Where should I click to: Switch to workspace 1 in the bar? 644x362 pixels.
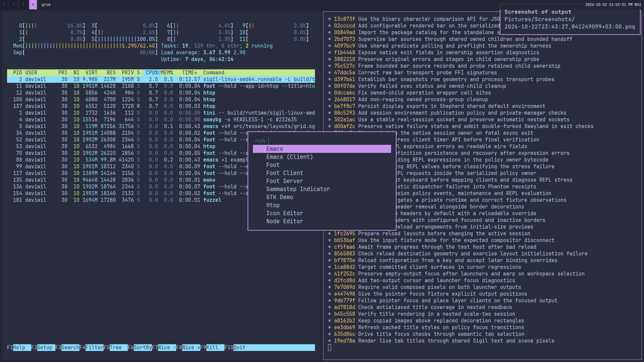coord(4,5)
